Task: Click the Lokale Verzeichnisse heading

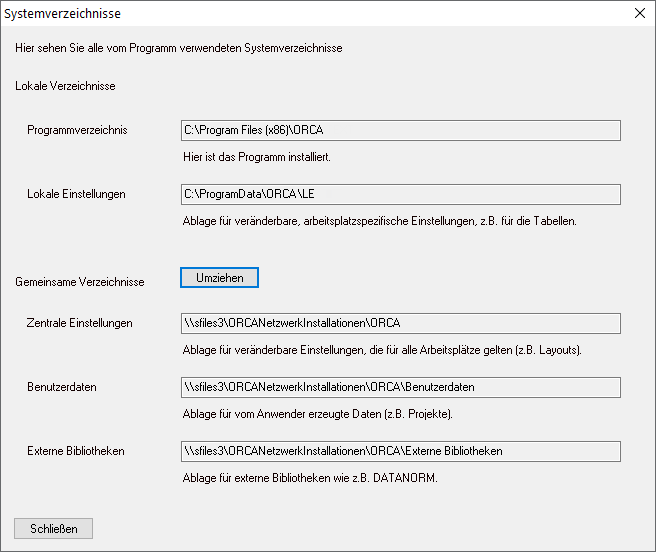Action: point(65,86)
